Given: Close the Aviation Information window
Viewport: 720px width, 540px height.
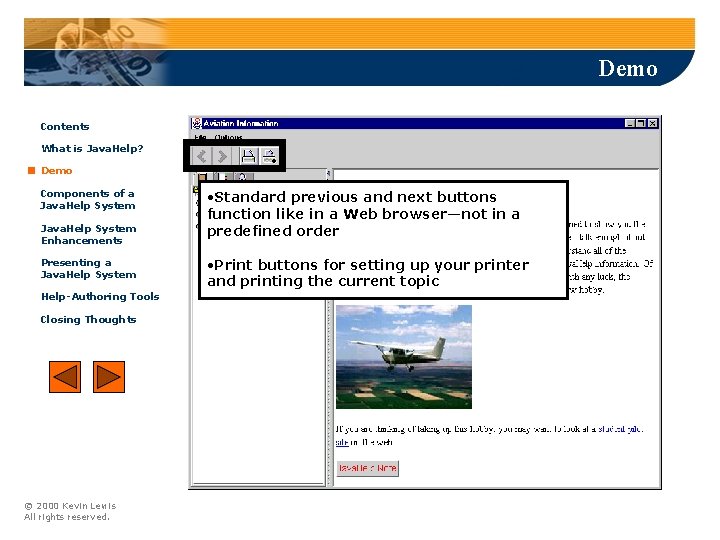Looking at the screenshot, I should coord(652,123).
